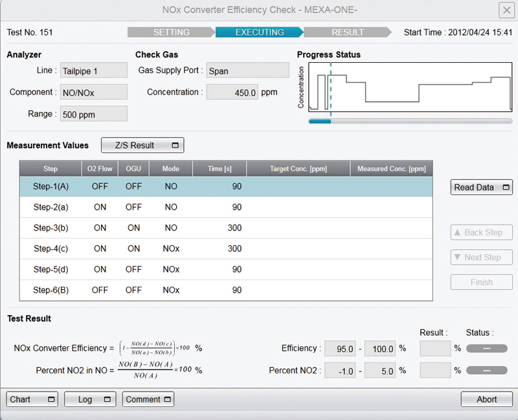Click the Step-6(B) row
The width and height of the screenshot is (518, 420).
tap(225, 291)
